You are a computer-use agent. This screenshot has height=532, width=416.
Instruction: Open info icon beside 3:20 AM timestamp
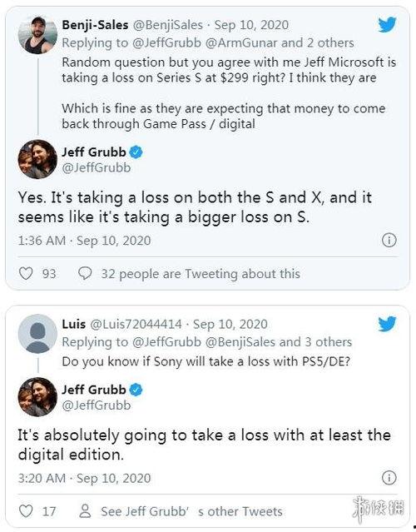[389, 478]
